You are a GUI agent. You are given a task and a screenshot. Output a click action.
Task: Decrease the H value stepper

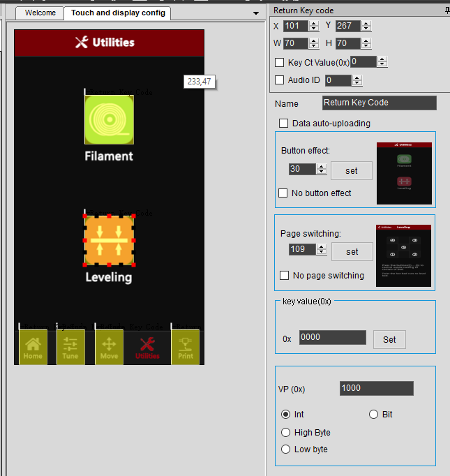(366, 46)
